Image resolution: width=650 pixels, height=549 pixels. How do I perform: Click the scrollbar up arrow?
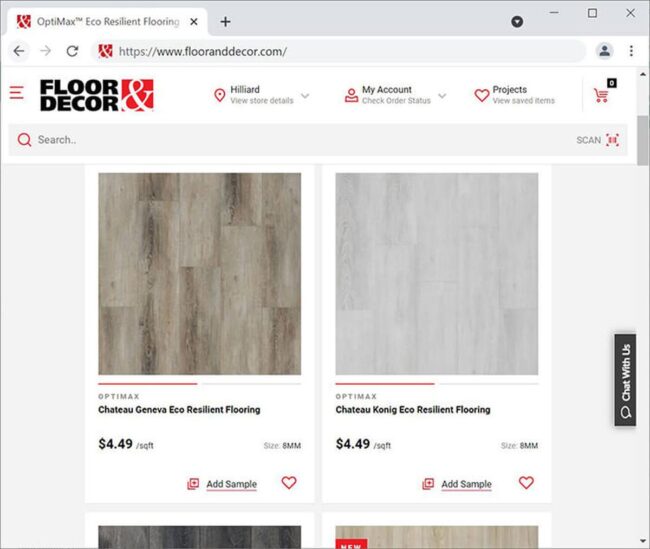click(643, 75)
